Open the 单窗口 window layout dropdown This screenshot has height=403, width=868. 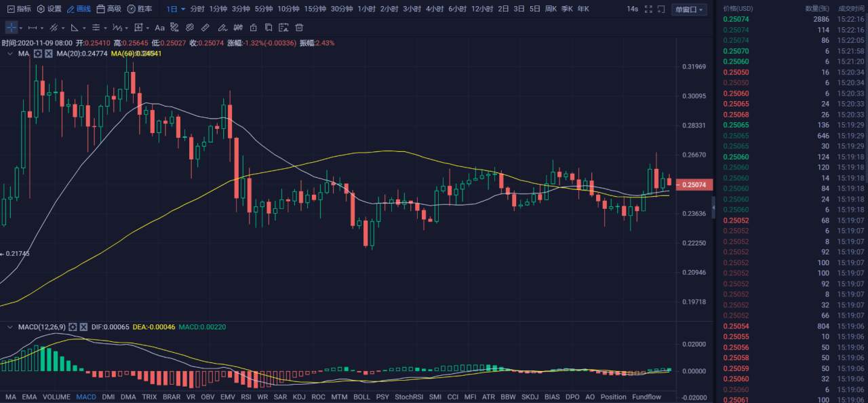point(689,9)
